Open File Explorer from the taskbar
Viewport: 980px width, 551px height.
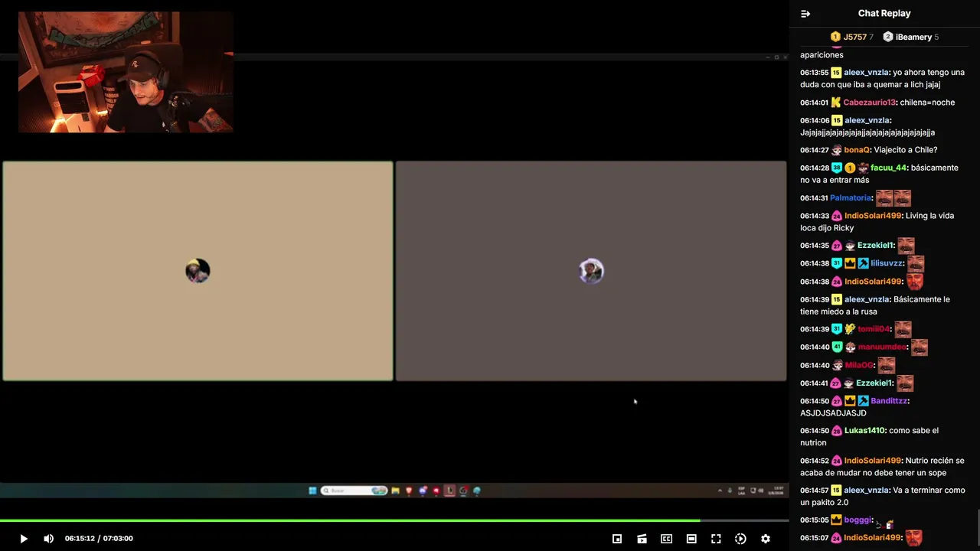coord(395,491)
